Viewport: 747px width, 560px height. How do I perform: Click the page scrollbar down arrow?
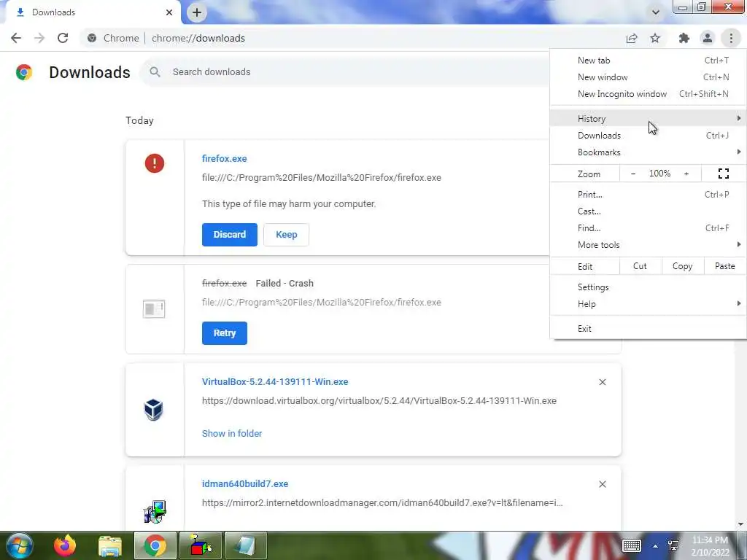[x=740, y=524]
